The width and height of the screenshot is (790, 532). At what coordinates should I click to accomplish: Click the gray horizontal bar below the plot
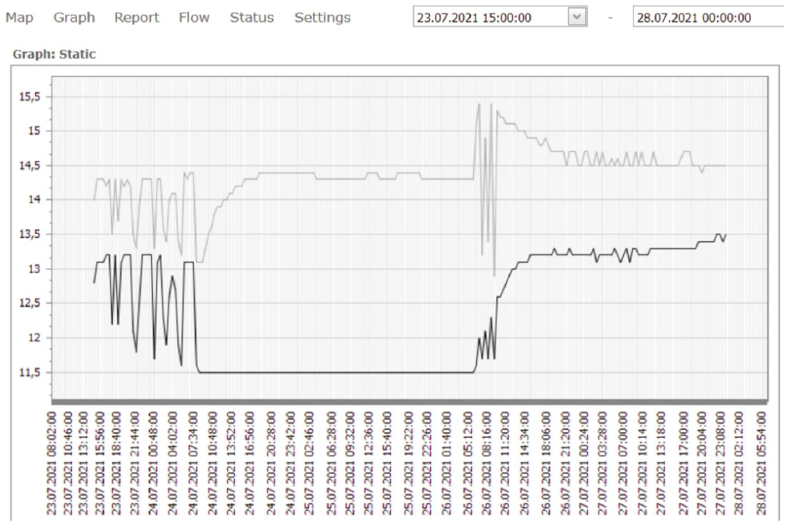(409, 402)
